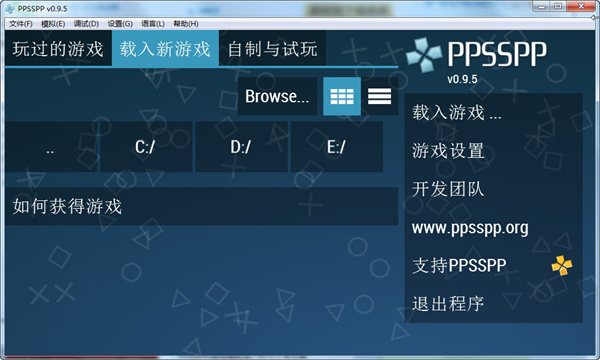The image size is (600, 360).
Task: Open the 模拟(E) menu
Action: coord(53,24)
